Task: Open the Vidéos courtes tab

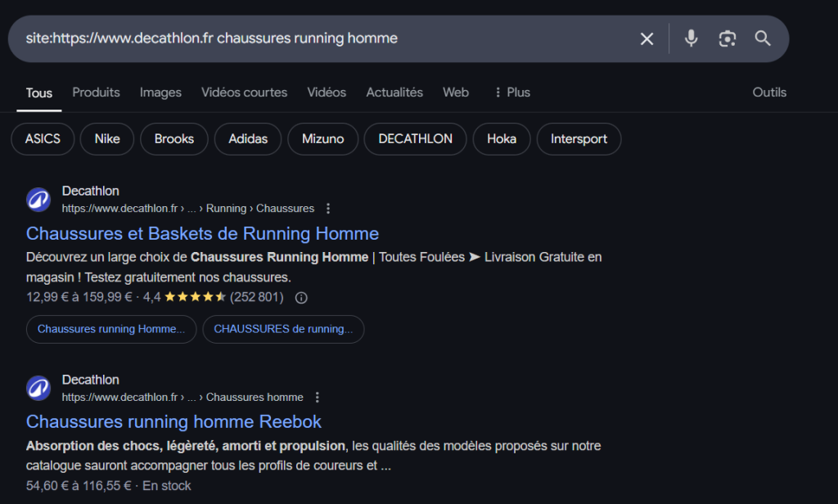Action: [244, 92]
